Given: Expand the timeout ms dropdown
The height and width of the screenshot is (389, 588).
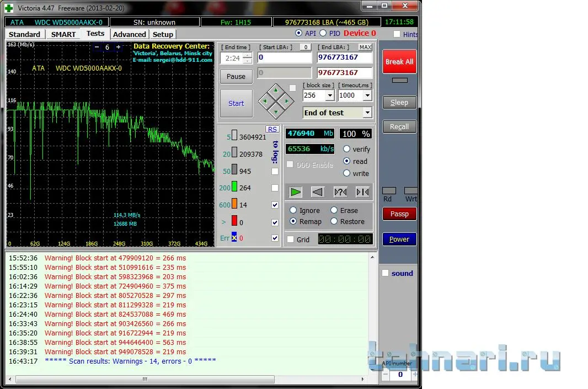Looking at the screenshot, I should 367,95.
